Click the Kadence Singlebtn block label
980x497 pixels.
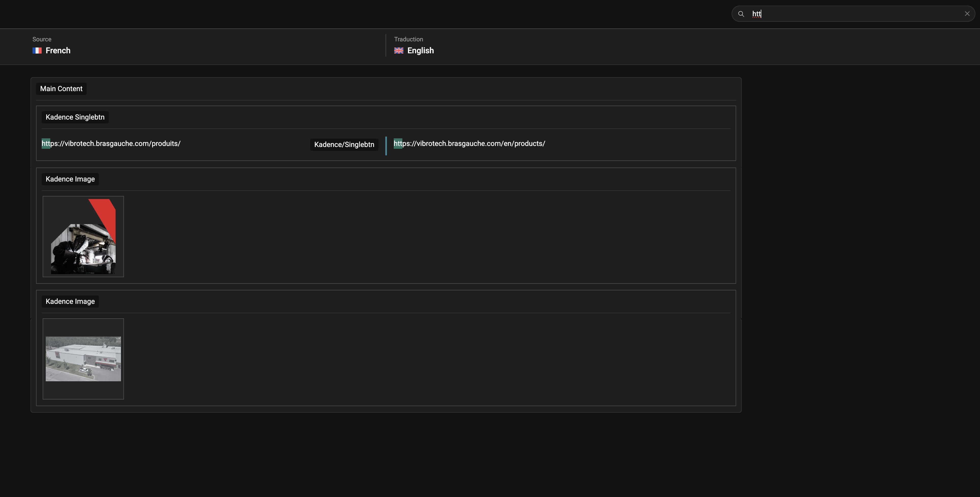(x=75, y=117)
